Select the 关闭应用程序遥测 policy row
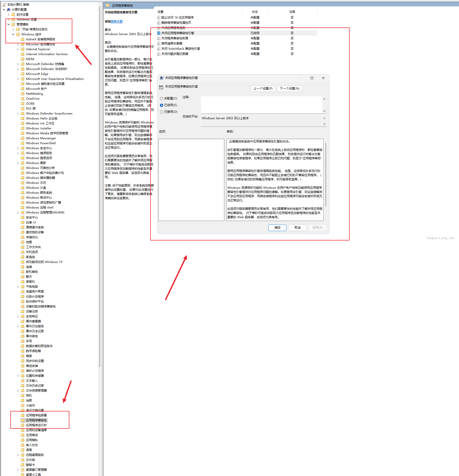This screenshot has width=459, height=476. click(237, 28)
